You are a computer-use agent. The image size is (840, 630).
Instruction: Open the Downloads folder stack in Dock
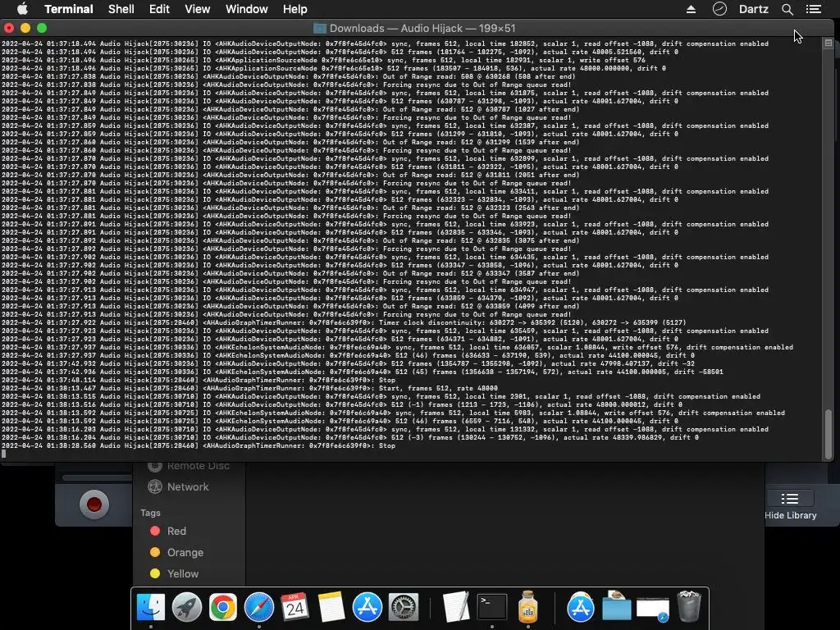pos(617,606)
